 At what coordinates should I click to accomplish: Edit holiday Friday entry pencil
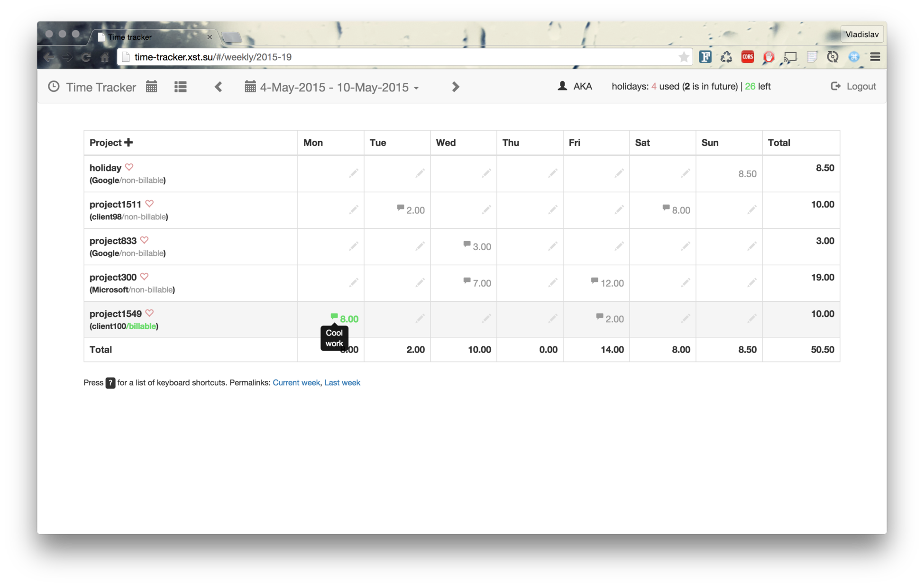[x=619, y=173]
